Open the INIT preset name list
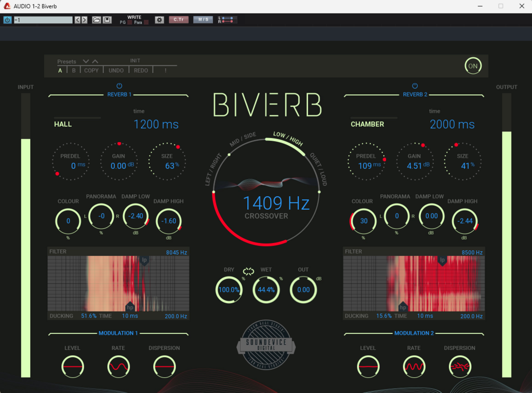Image resolution: width=532 pixels, height=393 pixels. (x=135, y=60)
